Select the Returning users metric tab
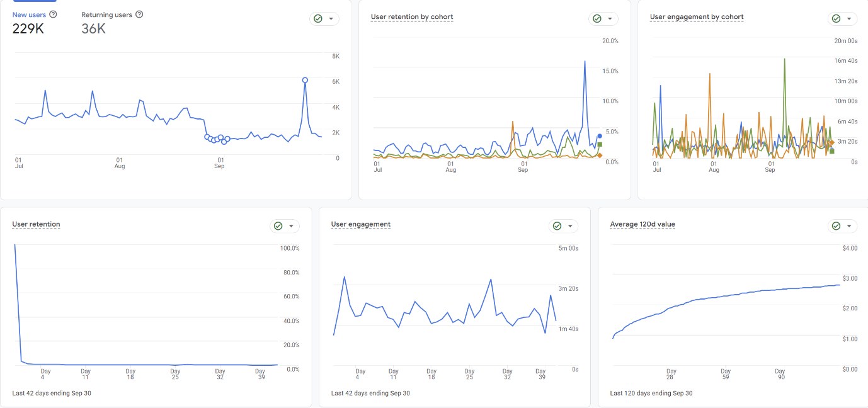The image size is (868, 408). coord(112,21)
